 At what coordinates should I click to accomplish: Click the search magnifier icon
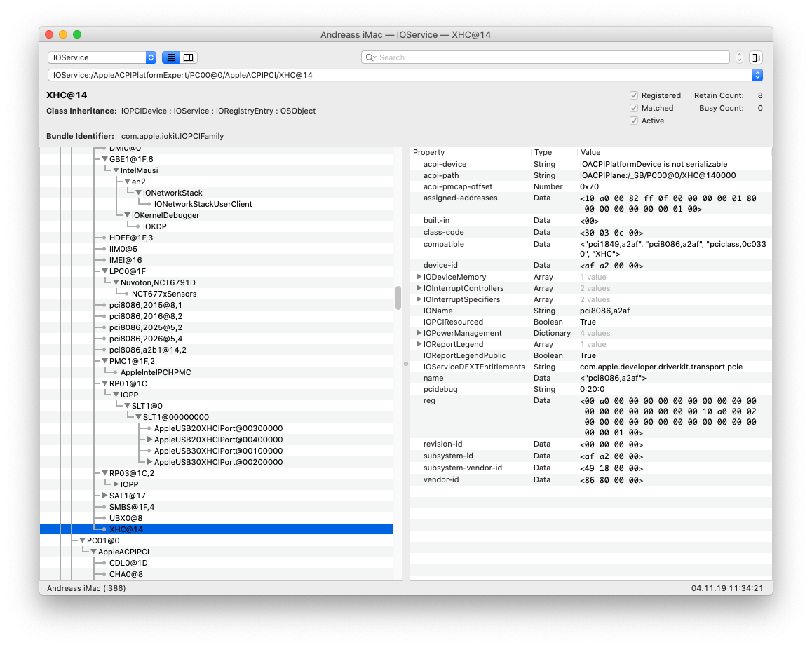pyautogui.click(x=371, y=57)
